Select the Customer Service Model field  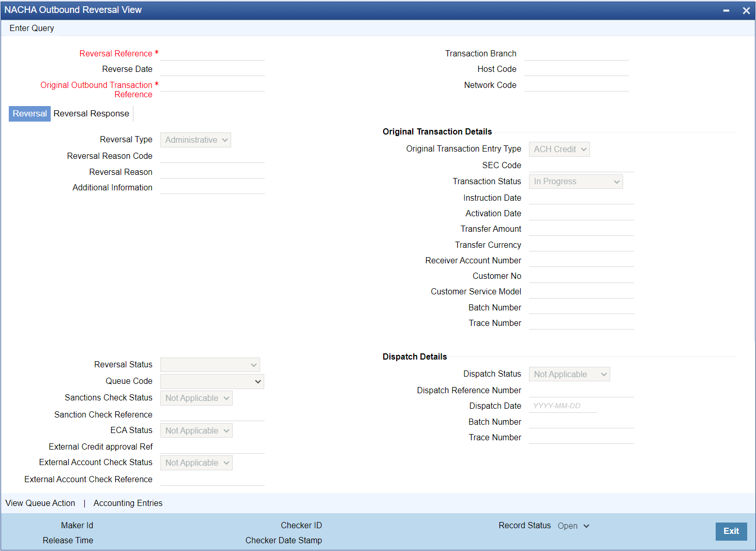pos(581,292)
